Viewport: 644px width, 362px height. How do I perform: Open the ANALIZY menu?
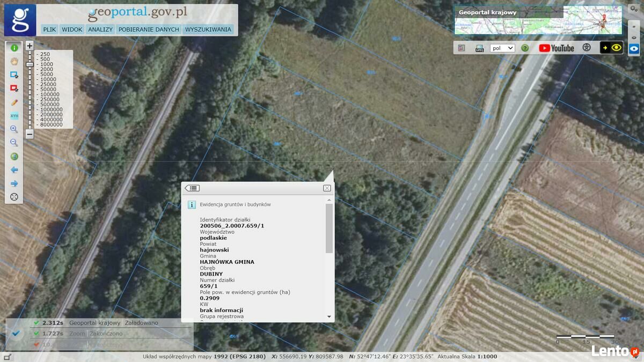(100, 29)
